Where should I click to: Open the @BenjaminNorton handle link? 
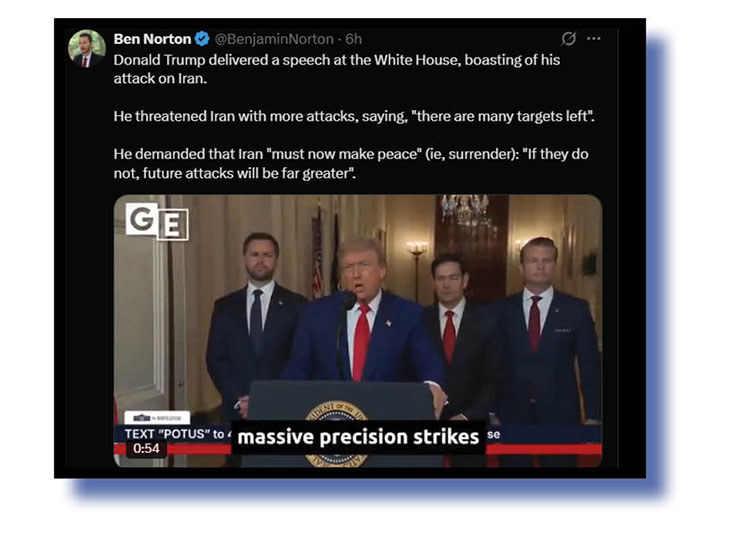(274, 39)
